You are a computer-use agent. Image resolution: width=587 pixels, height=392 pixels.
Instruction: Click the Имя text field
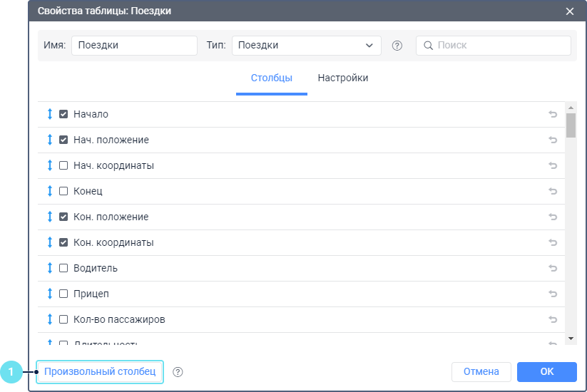pyautogui.click(x=134, y=46)
